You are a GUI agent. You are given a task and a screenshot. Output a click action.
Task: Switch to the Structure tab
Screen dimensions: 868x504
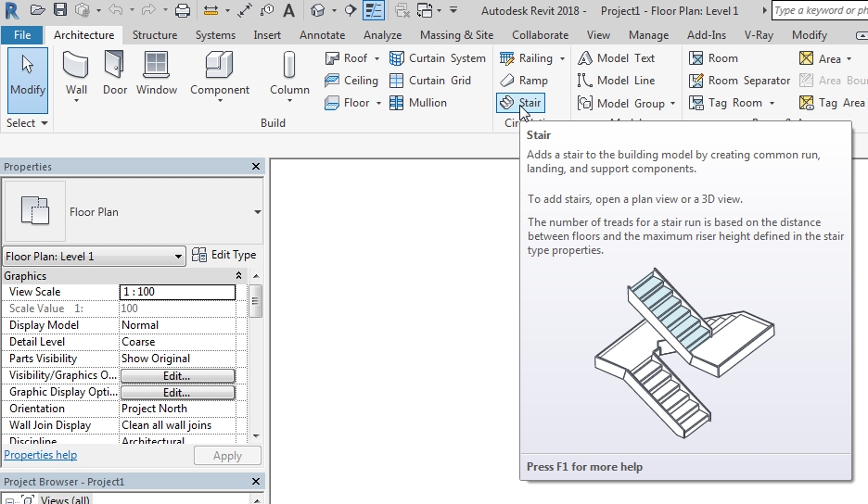(x=155, y=35)
